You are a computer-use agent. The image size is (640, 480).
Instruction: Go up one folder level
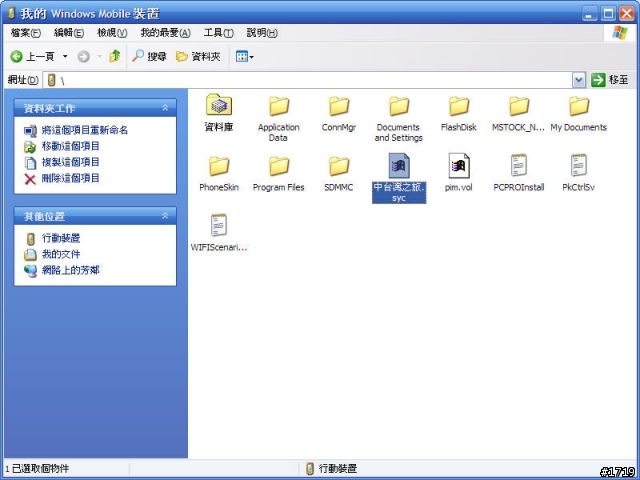click(x=115, y=56)
